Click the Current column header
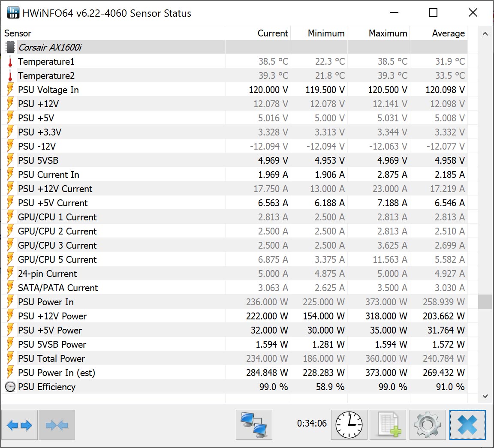This screenshot has height=448, width=494. pyautogui.click(x=273, y=33)
